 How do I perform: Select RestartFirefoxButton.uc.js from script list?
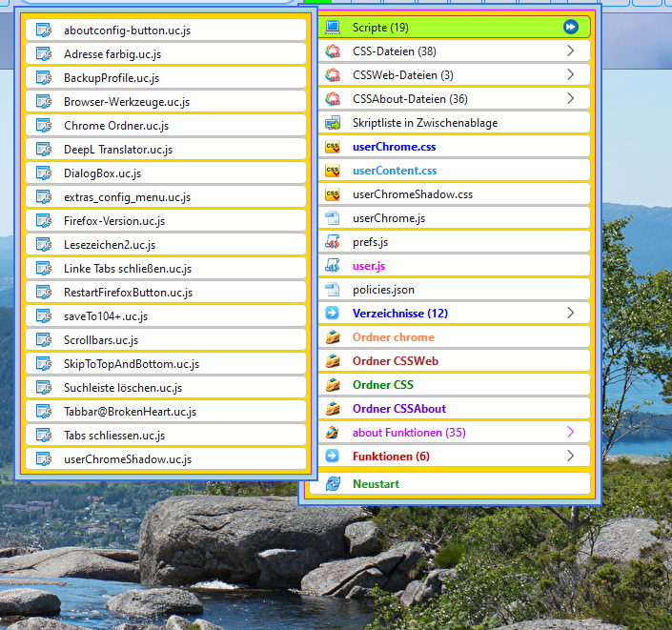click(x=128, y=293)
